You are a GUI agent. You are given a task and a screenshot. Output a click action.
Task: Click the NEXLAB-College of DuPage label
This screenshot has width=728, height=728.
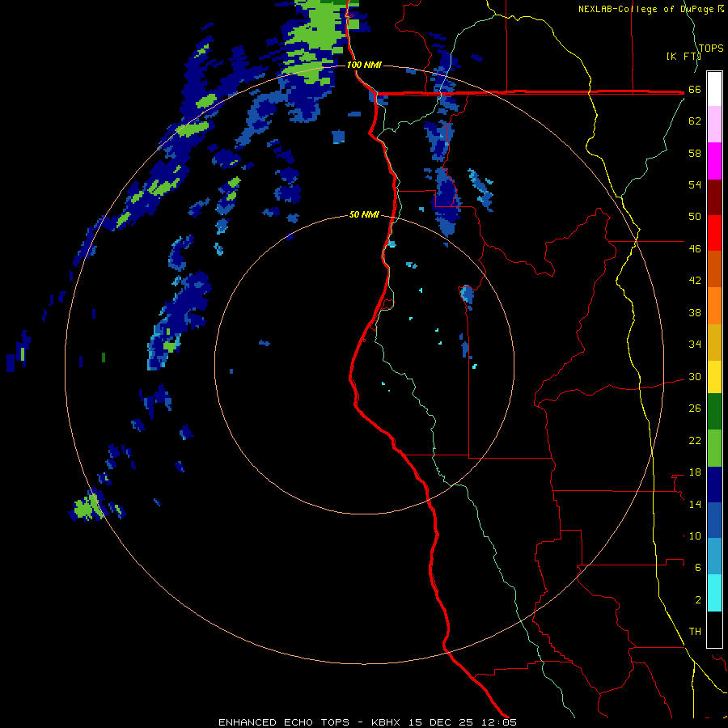(x=645, y=9)
